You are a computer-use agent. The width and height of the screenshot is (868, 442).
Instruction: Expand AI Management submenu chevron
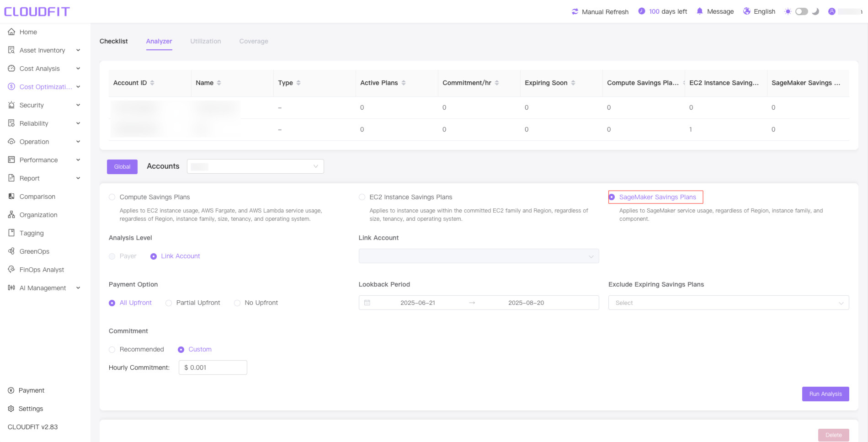[78, 288]
